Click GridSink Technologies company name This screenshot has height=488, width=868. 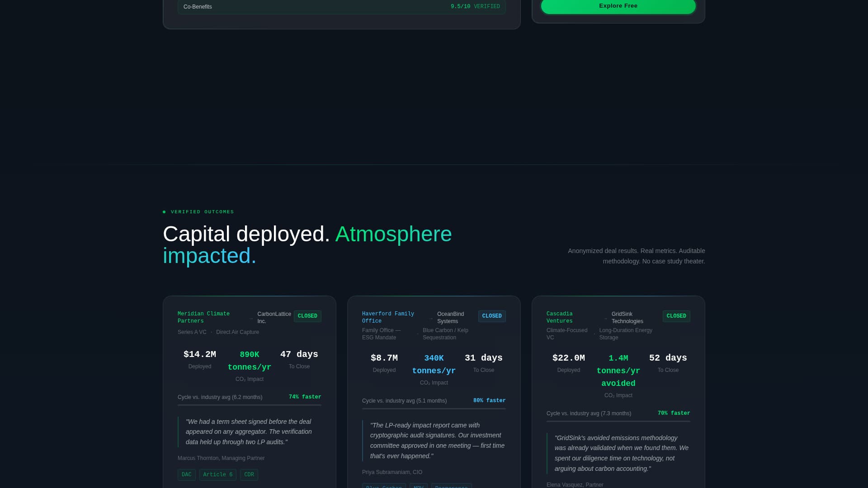(627, 318)
